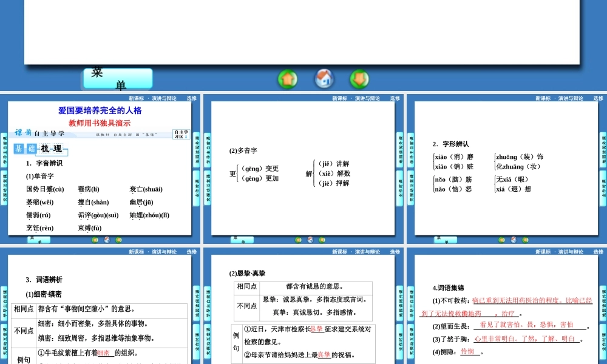Image resolution: width=607 pixels, height=364 pixels.
Task: Click the heading 1. 字音辨识
Action: pyautogui.click(x=44, y=163)
